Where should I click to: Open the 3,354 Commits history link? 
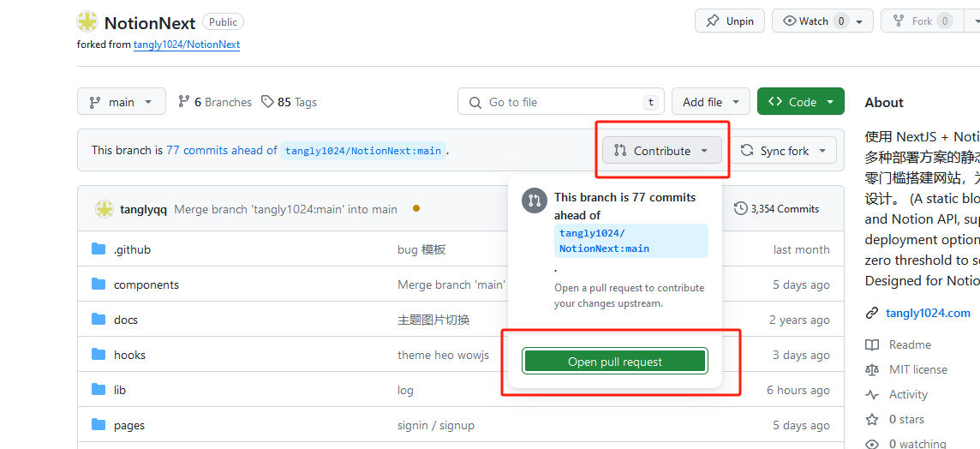[x=777, y=209]
